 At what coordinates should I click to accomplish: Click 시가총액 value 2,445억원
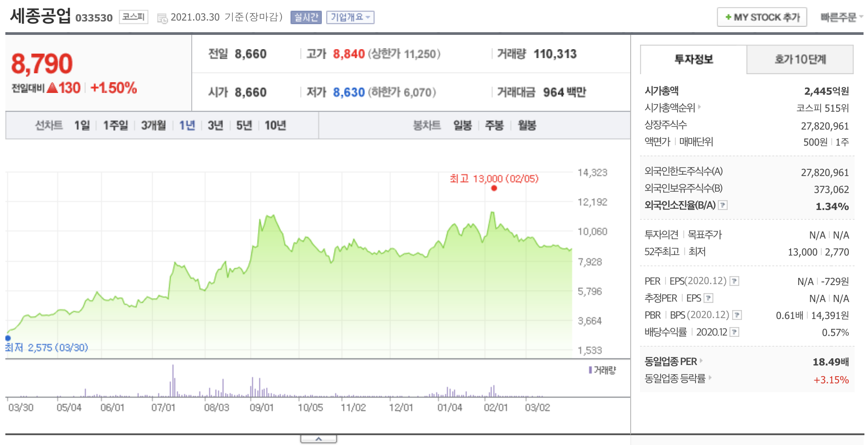coord(826,91)
